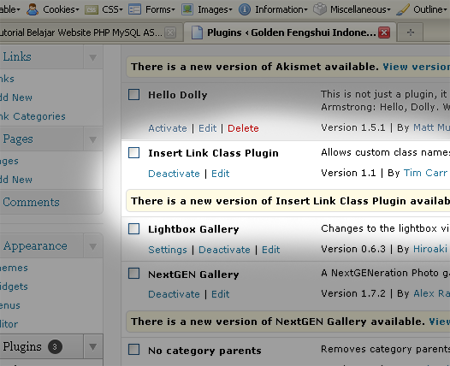Click the Outline pencil icon
Image resolution: width=450 pixels, height=366 pixels.
coord(403,10)
